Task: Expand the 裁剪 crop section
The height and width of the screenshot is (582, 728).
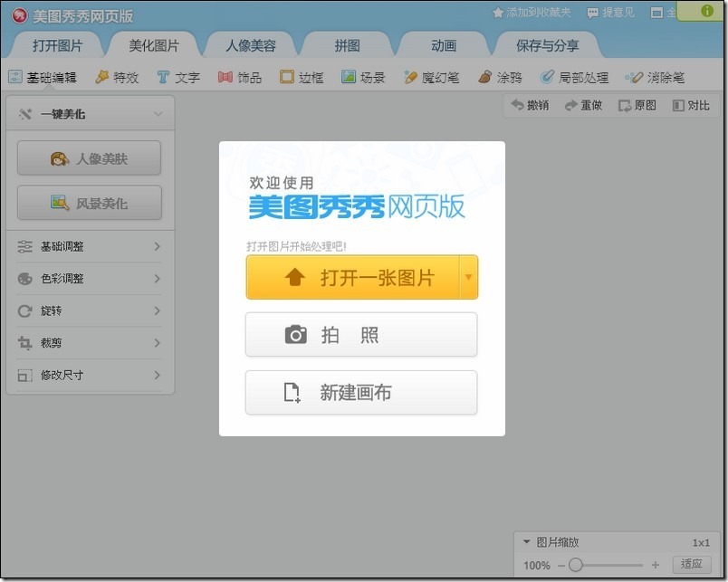Action: pyautogui.click(x=89, y=343)
